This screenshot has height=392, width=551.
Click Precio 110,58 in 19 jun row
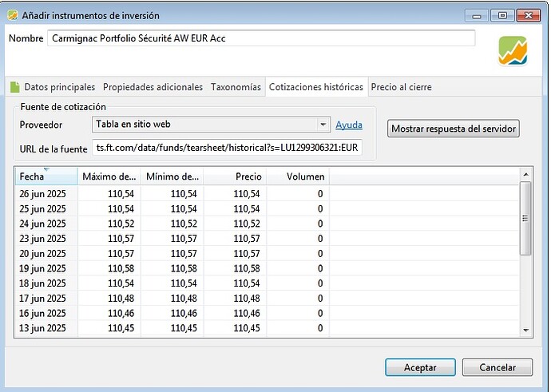click(247, 268)
